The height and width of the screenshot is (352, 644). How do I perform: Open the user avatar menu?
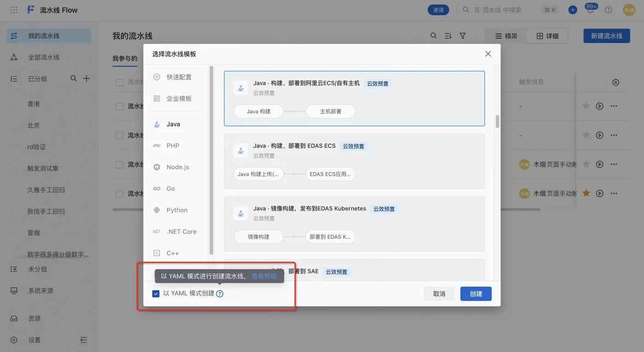[629, 10]
